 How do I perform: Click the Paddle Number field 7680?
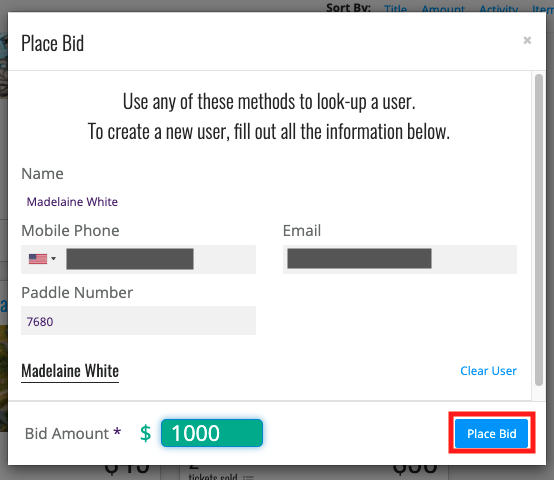[x=138, y=321]
